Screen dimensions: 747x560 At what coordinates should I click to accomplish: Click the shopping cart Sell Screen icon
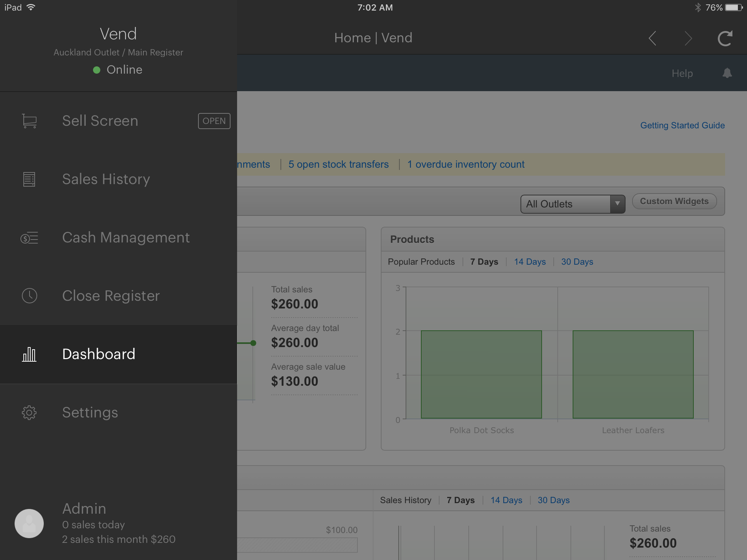(29, 121)
